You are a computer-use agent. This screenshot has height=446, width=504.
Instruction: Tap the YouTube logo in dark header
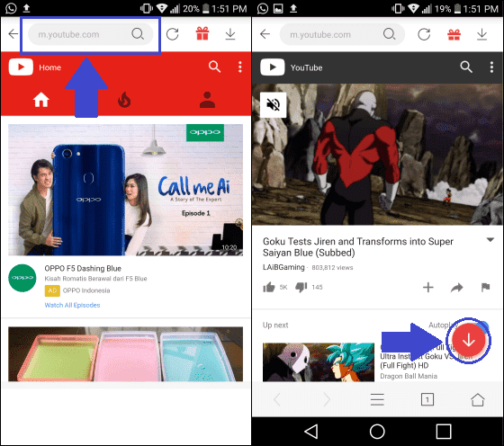click(273, 67)
